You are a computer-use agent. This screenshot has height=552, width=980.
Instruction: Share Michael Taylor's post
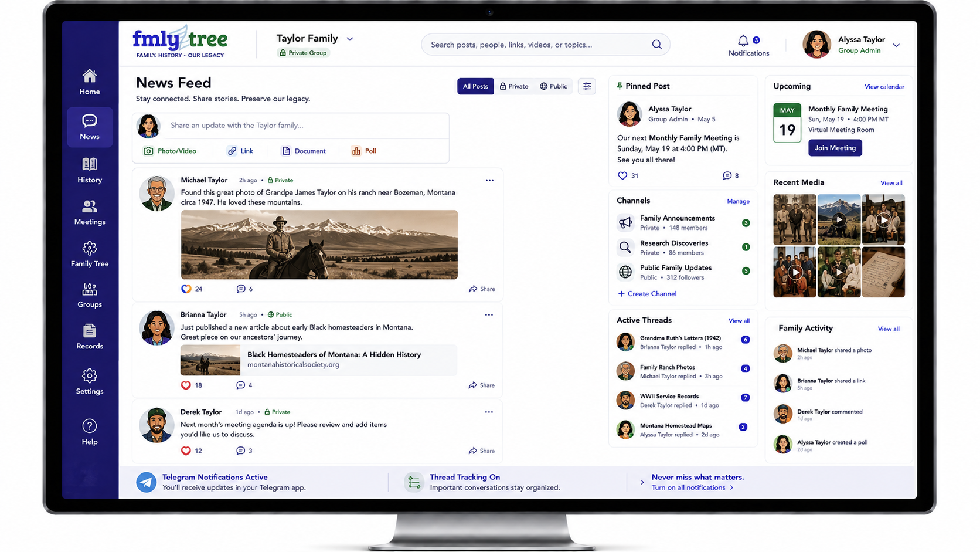tap(482, 289)
